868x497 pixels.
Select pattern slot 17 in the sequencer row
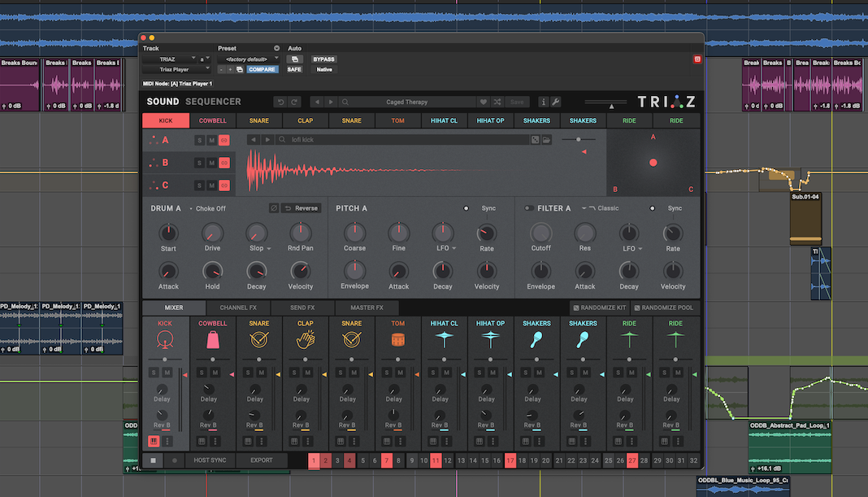click(510, 460)
